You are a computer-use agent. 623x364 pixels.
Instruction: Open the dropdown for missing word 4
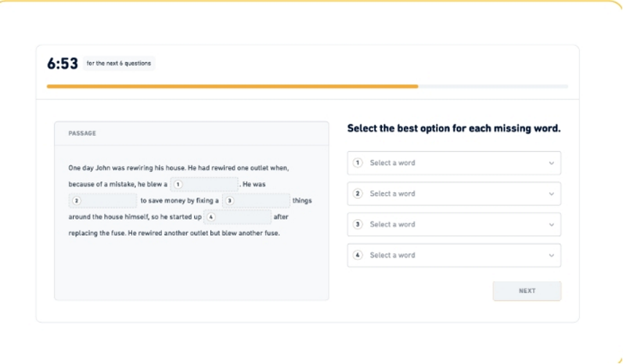point(453,255)
